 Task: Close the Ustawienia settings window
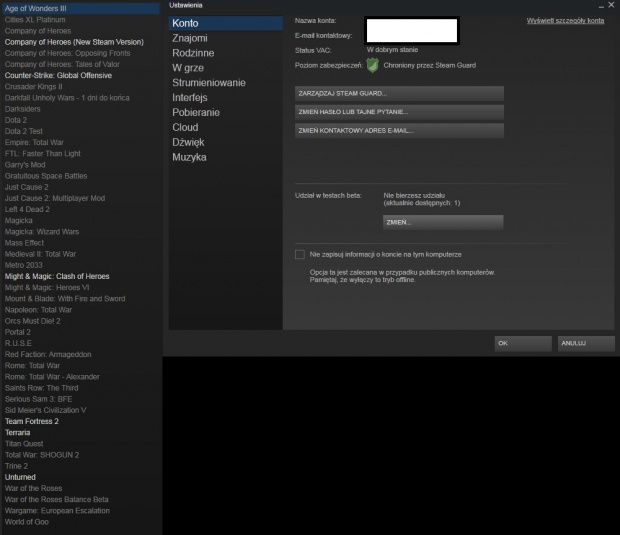tap(611, 5)
